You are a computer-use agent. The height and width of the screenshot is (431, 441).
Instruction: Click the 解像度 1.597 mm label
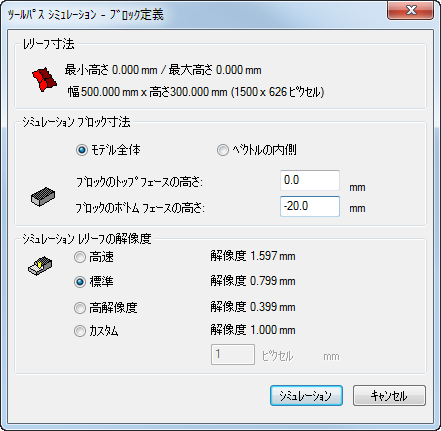coord(253,256)
